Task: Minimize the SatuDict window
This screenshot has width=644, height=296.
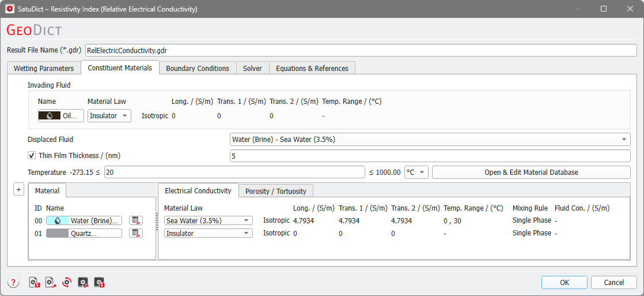Action: click(x=579, y=9)
